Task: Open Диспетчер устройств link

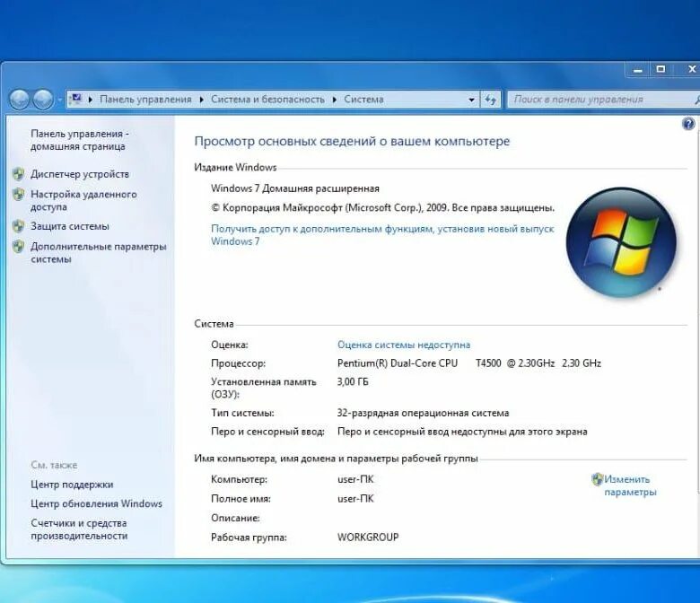Action: tap(80, 174)
